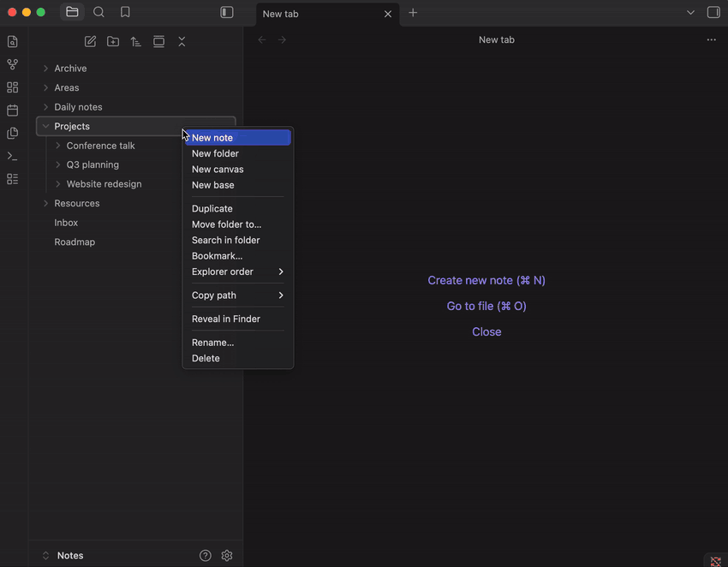Open the settings gear icon
Image resolution: width=728 pixels, height=567 pixels.
point(227,555)
